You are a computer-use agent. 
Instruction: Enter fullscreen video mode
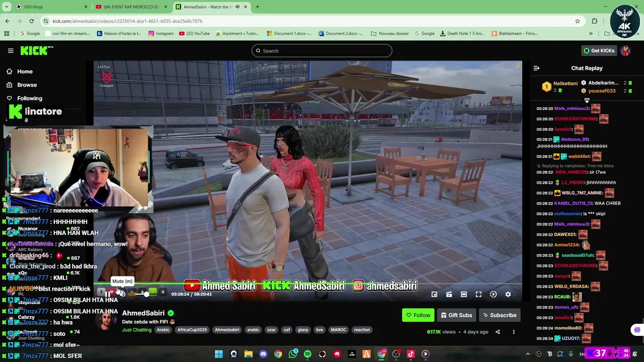pyautogui.click(x=478, y=295)
